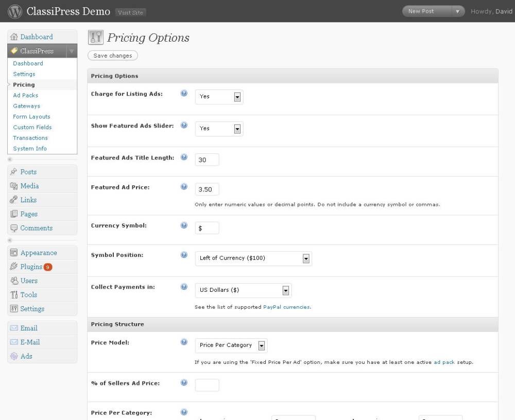Click the Media icon in sidebar
Viewport: 515px width, 420px height.
pos(14,186)
